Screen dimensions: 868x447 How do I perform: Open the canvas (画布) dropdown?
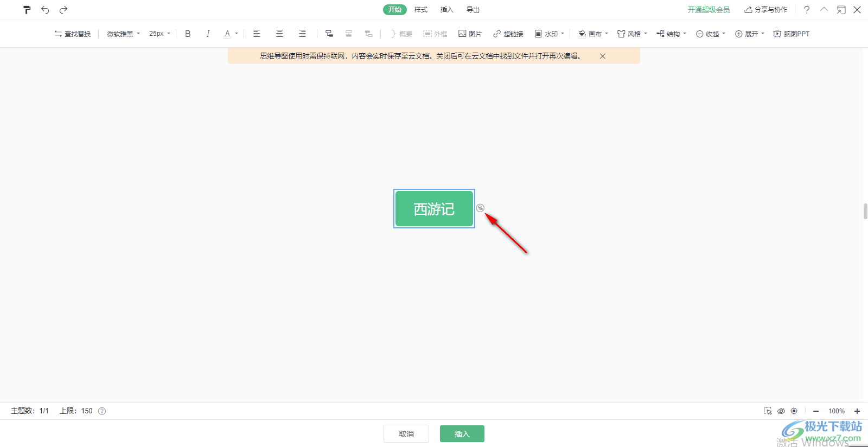[593, 34]
